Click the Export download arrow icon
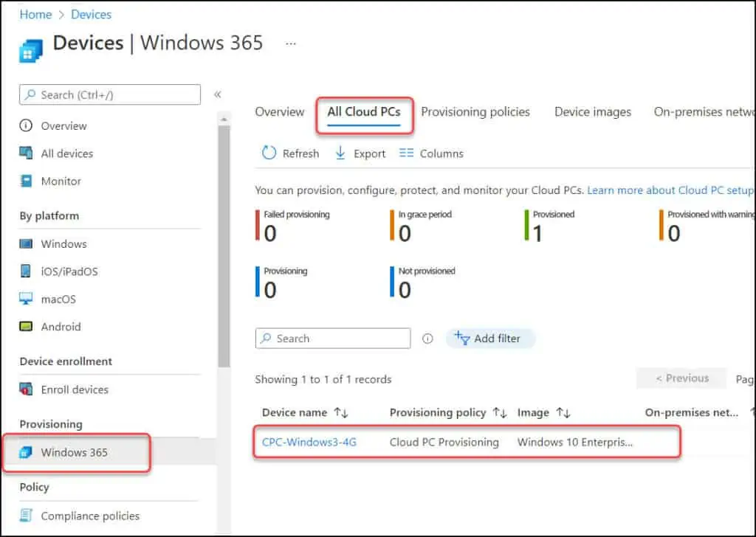The image size is (756, 537). (340, 153)
